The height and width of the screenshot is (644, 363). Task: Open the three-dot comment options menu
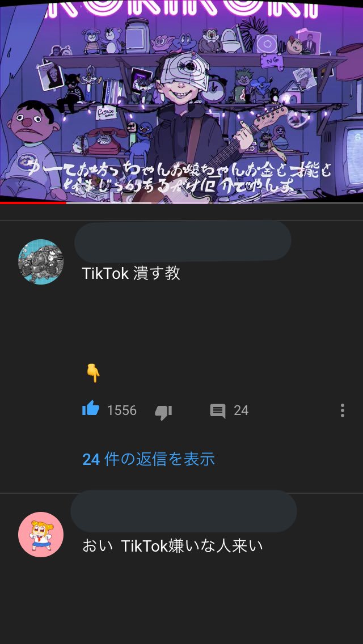[x=342, y=410]
